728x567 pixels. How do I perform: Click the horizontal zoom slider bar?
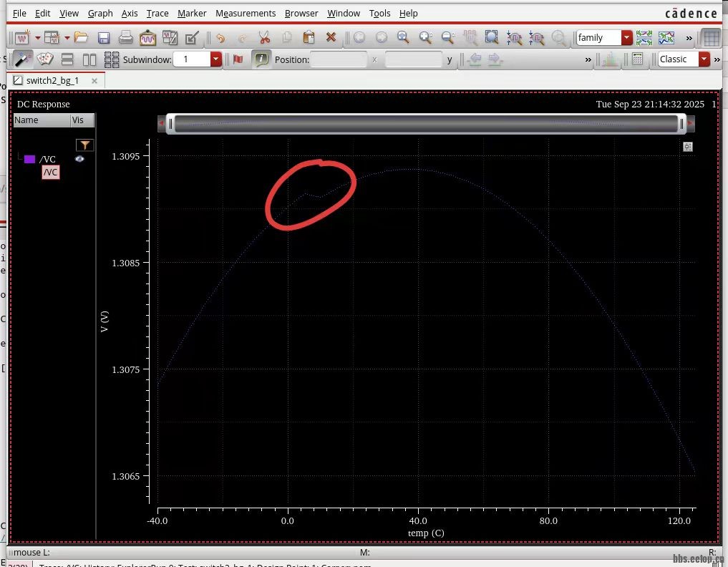(426, 124)
